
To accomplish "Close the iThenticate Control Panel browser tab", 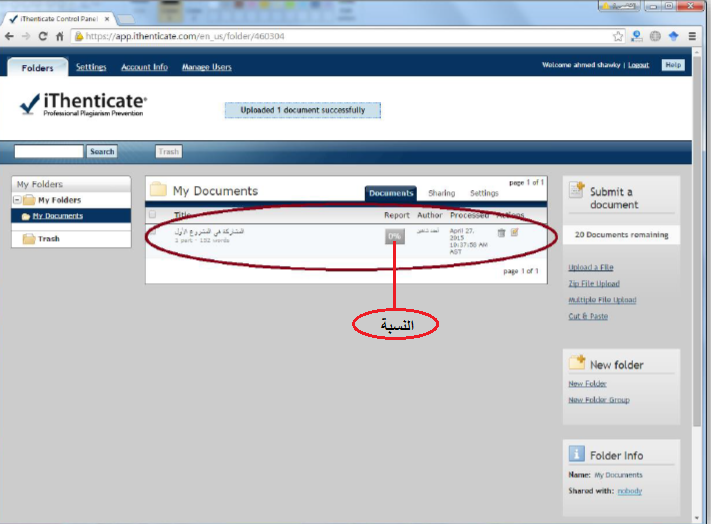I will (107, 19).
